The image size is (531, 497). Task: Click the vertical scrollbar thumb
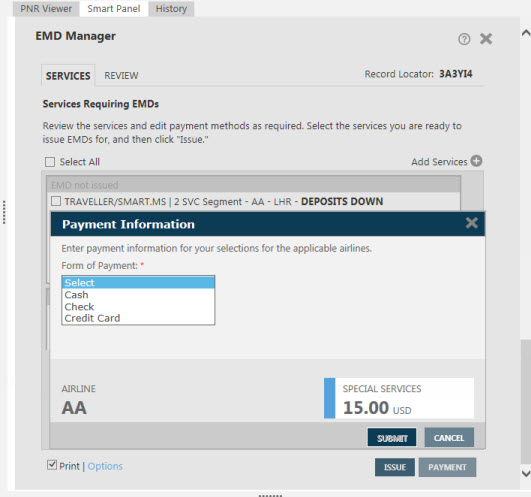(x=526, y=402)
